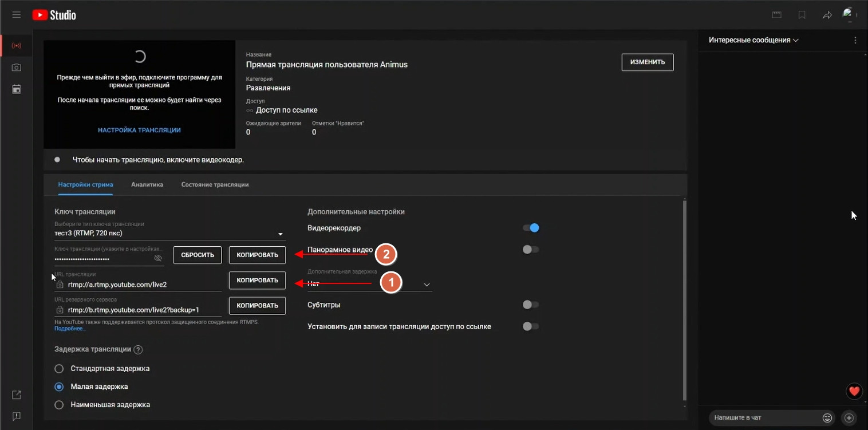Click the link icon next to Доступ по ссылке
Viewport: 868px width, 430px height.
pos(250,110)
